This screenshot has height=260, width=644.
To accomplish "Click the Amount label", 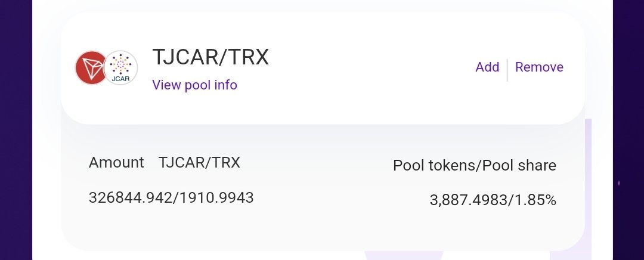I will 116,163.
